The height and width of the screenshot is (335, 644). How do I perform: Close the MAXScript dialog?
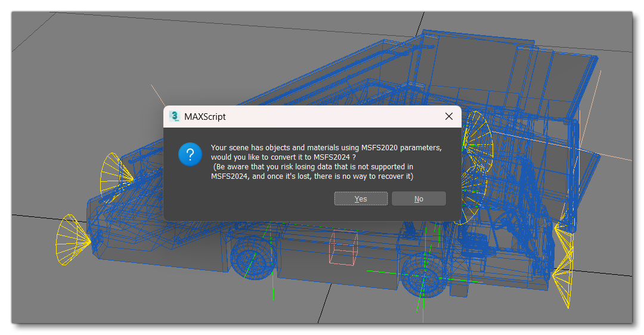[x=449, y=117]
